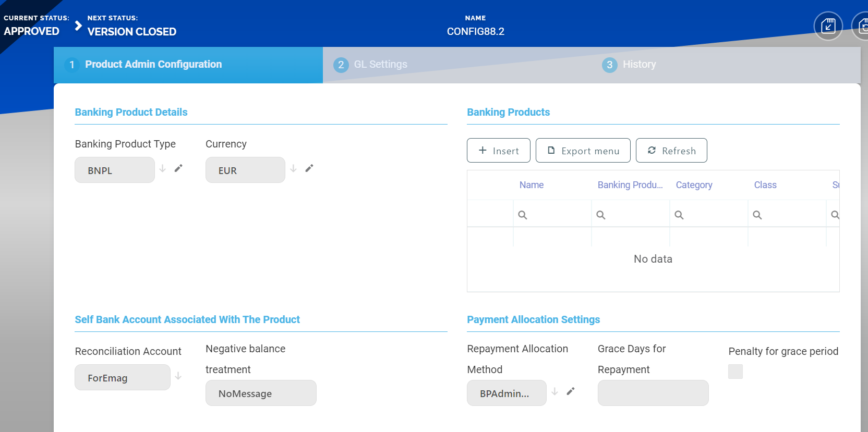This screenshot has height=432, width=868.
Task: Expand the Currency dropdown arrow
Action: [294, 168]
